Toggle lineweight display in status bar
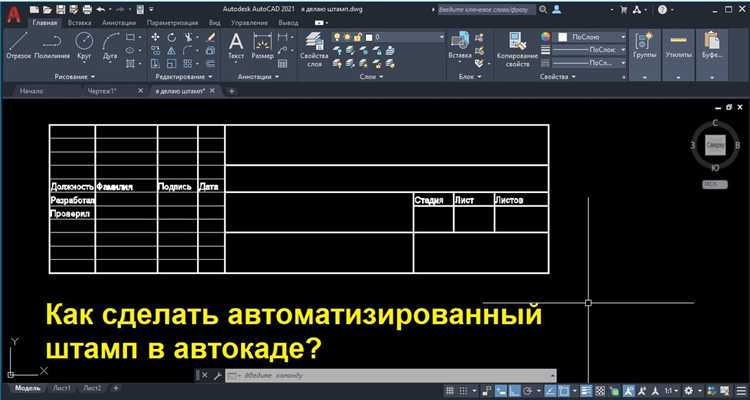The image size is (750, 400). coord(587,390)
